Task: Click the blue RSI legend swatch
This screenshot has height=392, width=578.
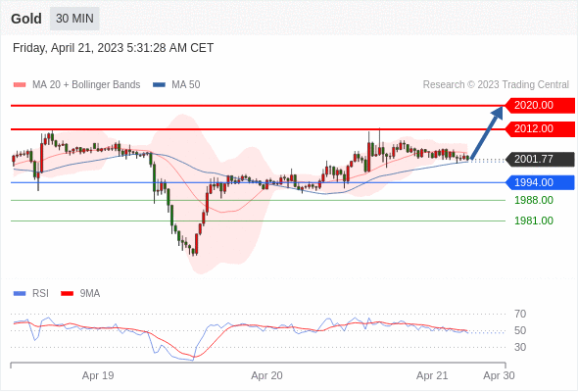Action: click(20, 294)
